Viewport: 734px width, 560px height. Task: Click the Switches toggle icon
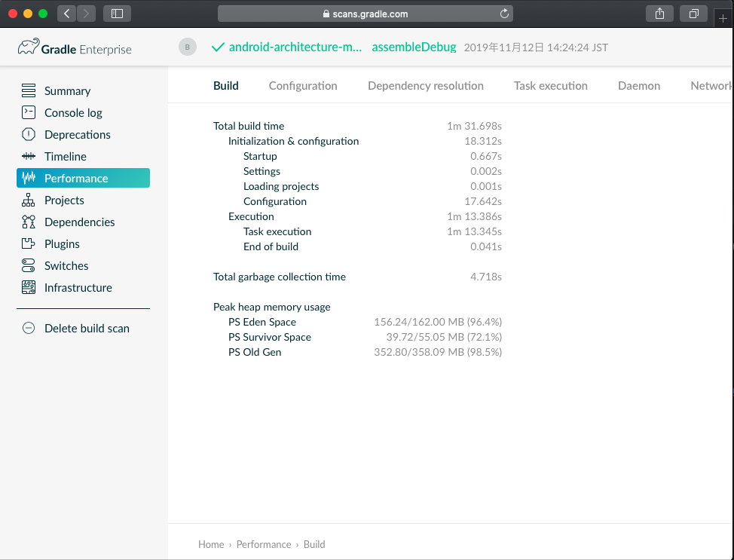[x=29, y=265]
